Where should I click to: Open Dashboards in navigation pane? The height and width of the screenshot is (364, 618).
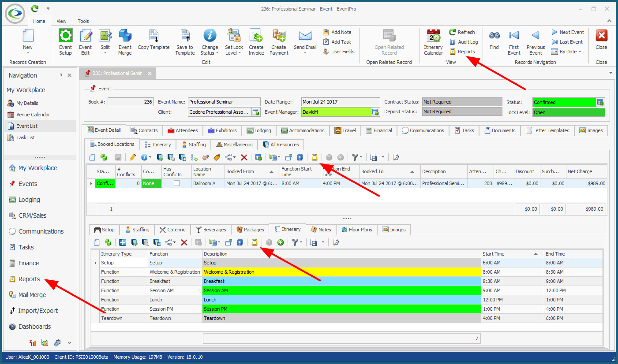pos(34,327)
